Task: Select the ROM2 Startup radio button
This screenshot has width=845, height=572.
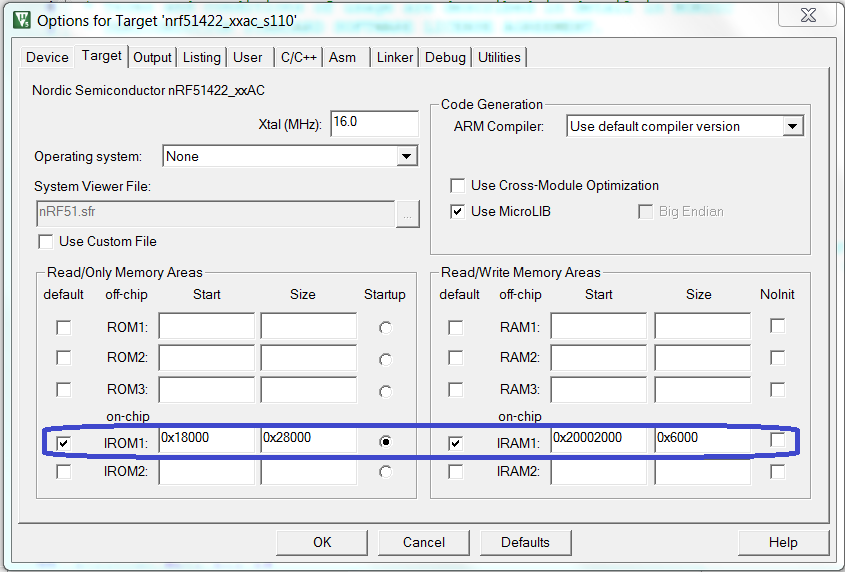Action: [385, 359]
